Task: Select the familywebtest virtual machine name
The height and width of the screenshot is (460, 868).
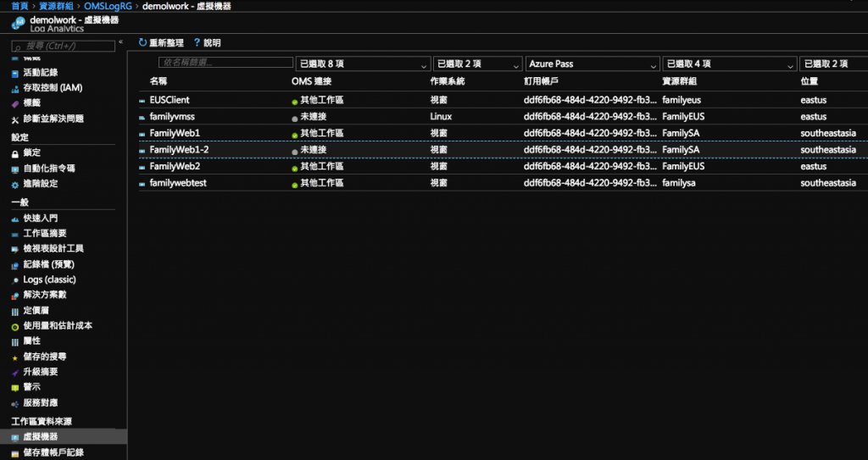Action: click(178, 183)
